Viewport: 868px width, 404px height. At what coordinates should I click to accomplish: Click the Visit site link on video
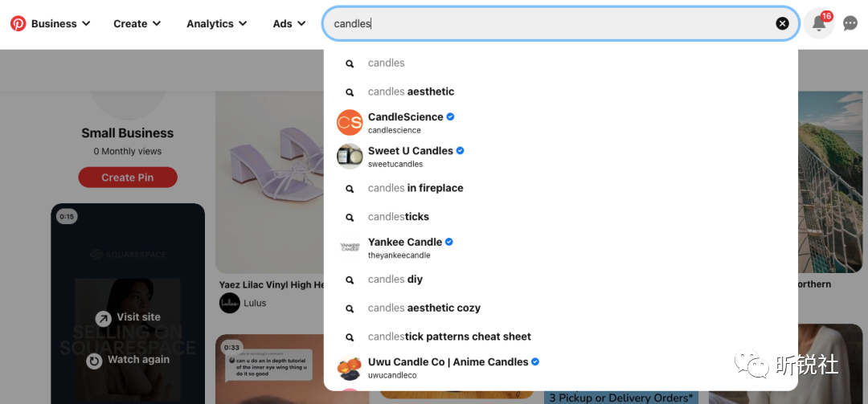pyautogui.click(x=128, y=317)
